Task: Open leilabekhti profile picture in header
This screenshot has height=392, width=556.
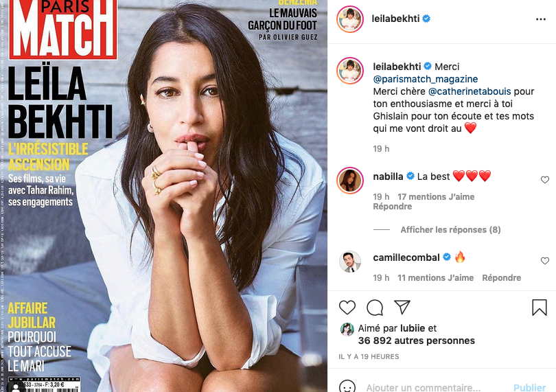Action: [x=350, y=19]
